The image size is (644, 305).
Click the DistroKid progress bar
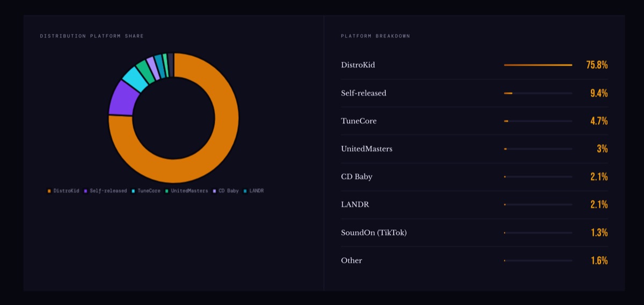pos(538,65)
